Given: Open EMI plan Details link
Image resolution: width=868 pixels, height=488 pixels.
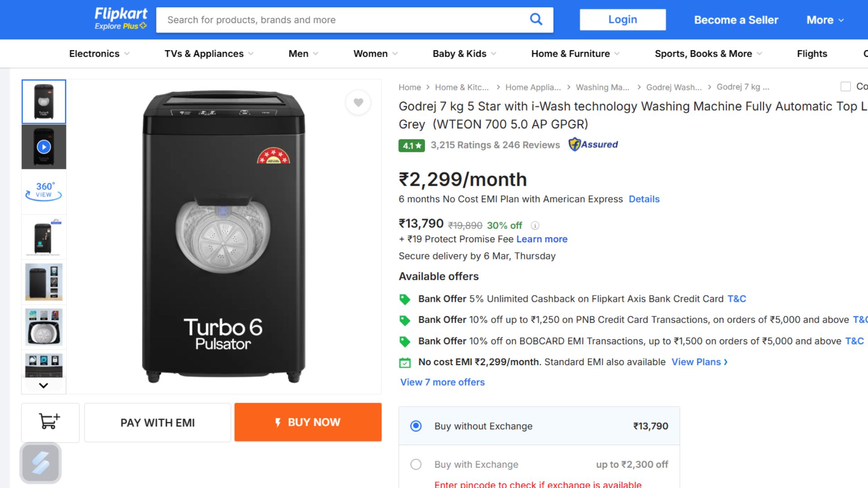Looking at the screenshot, I should [644, 199].
